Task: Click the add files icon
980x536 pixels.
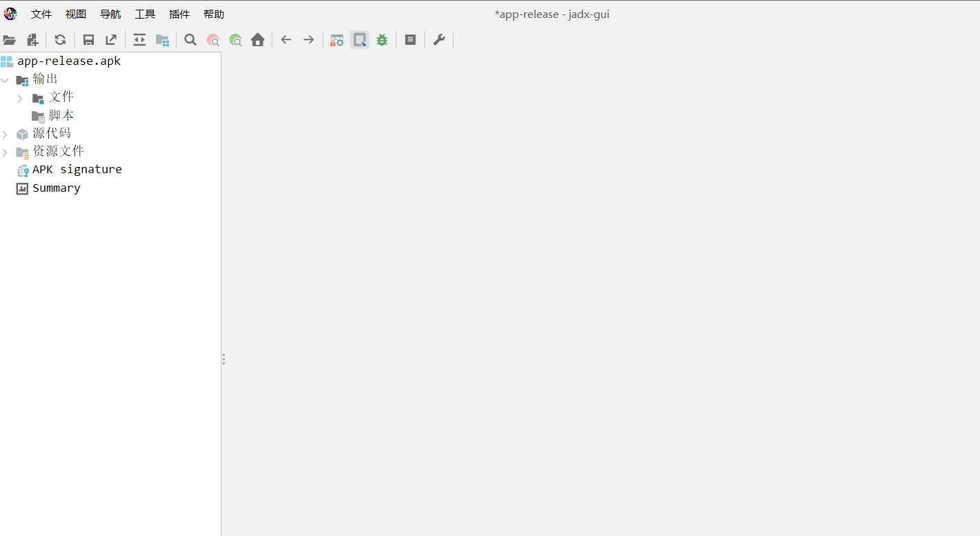Action: click(x=32, y=40)
